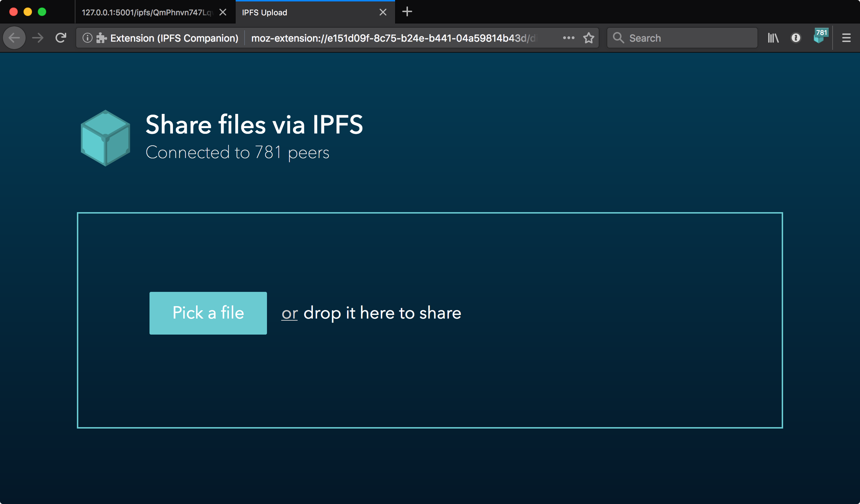Image resolution: width=860 pixels, height=504 pixels.
Task: Click the extension puzzle piece icon
Action: [101, 38]
